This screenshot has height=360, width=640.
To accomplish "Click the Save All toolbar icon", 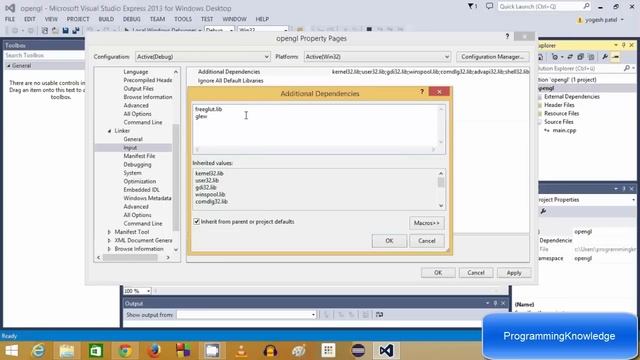I will (76, 31).
